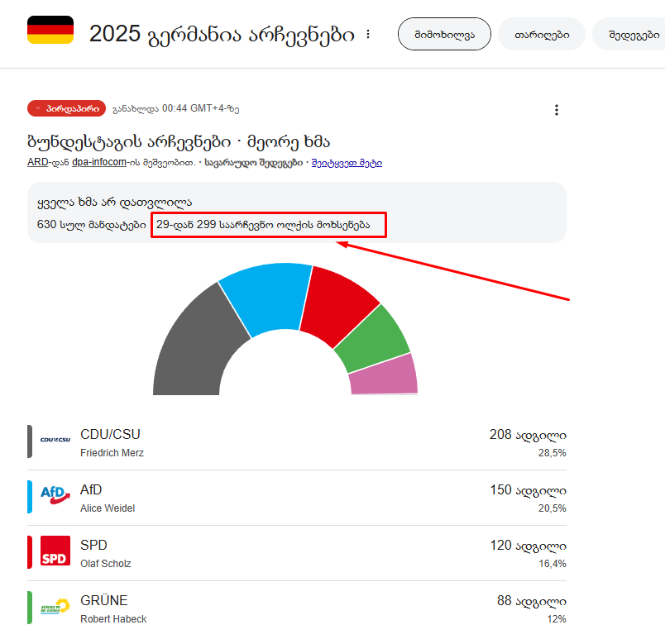The height and width of the screenshot is (644, 665).
Task: Open the results card three-dot options menu
Action: click(557, 110)
